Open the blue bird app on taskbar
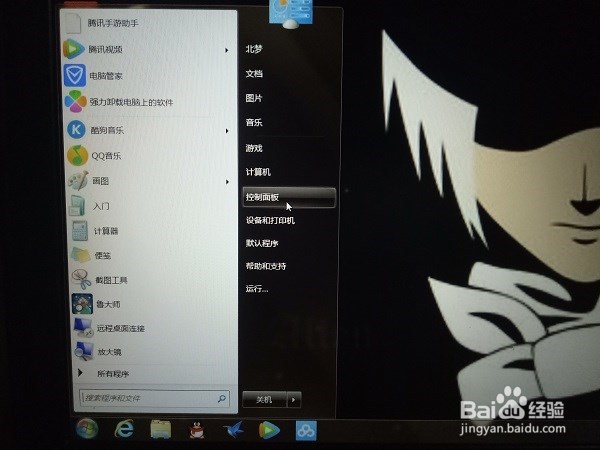 pyautogui.click(x=233, y=430)
